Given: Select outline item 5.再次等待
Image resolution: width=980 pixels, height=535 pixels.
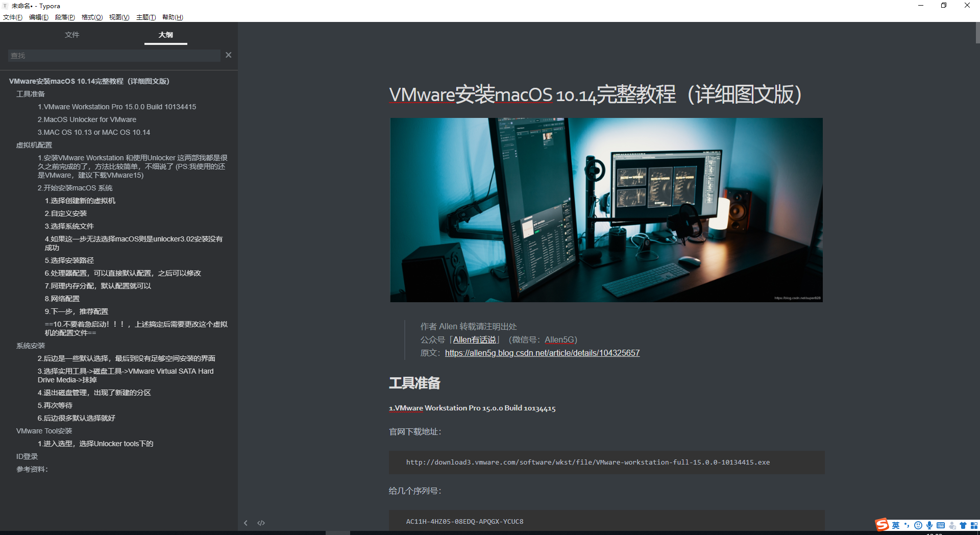Looking at the screenshot, I should tap(55, 405).
